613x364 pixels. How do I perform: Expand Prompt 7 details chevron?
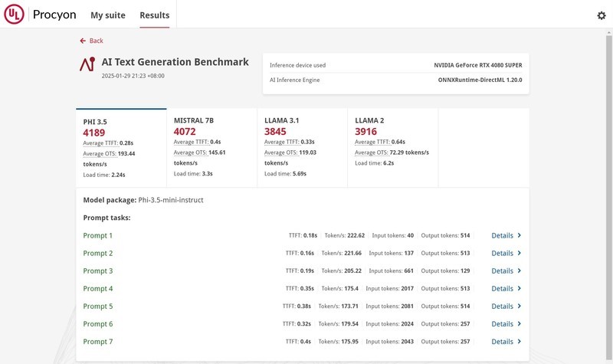click(x=520, y=342)
